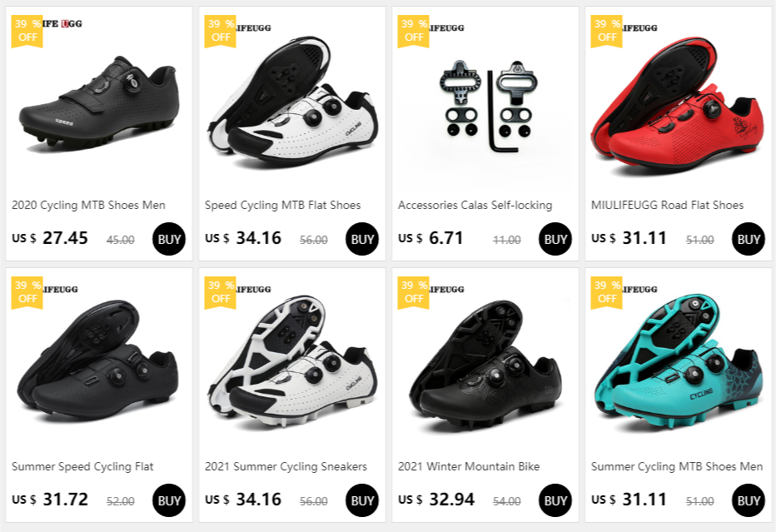
Task: Open the cleats accessories product image
Action: pos(485,102)
